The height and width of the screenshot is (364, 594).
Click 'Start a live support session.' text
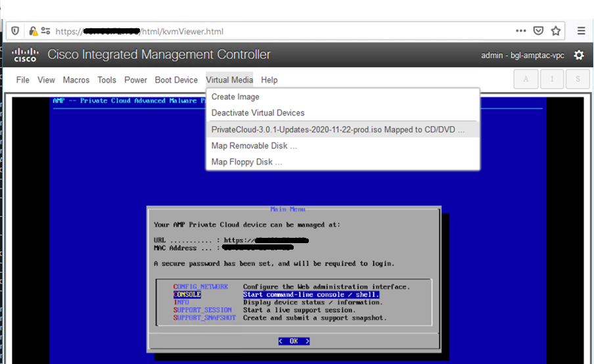click(299, 310)
